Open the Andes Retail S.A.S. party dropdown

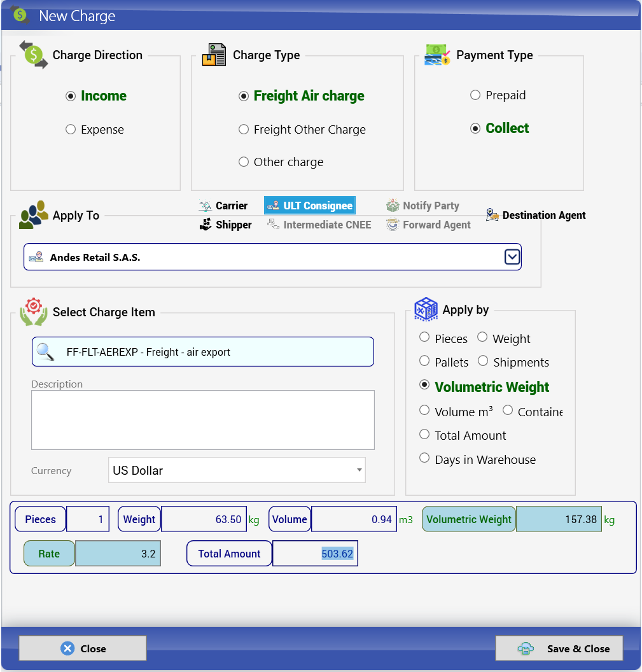pos(512,257)
